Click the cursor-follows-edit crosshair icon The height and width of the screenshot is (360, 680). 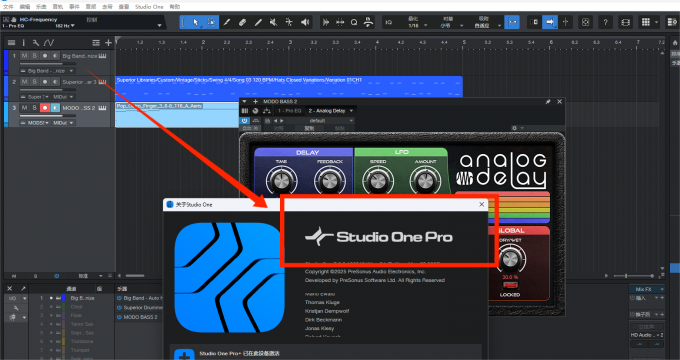[x=566, y=22]
